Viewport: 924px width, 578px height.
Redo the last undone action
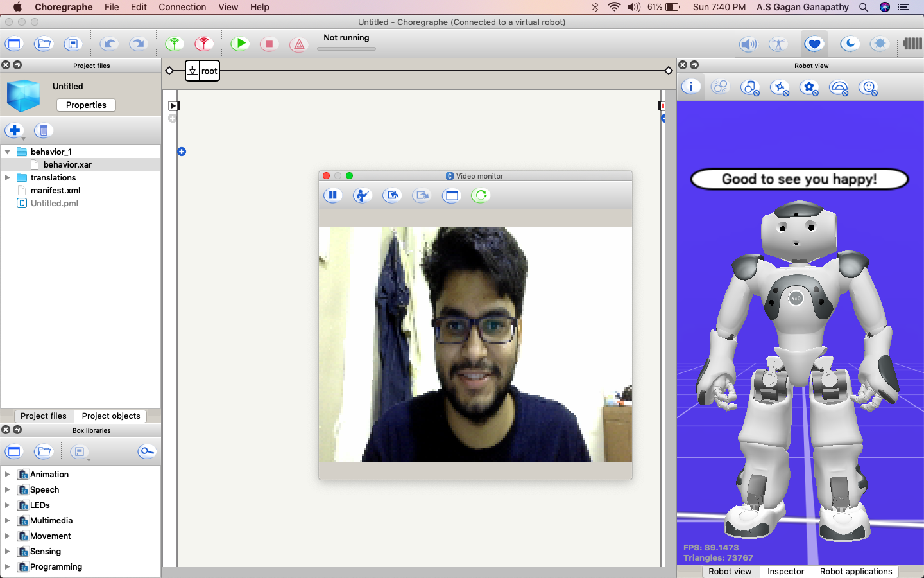pyautogui.click(x=138, y=44)
